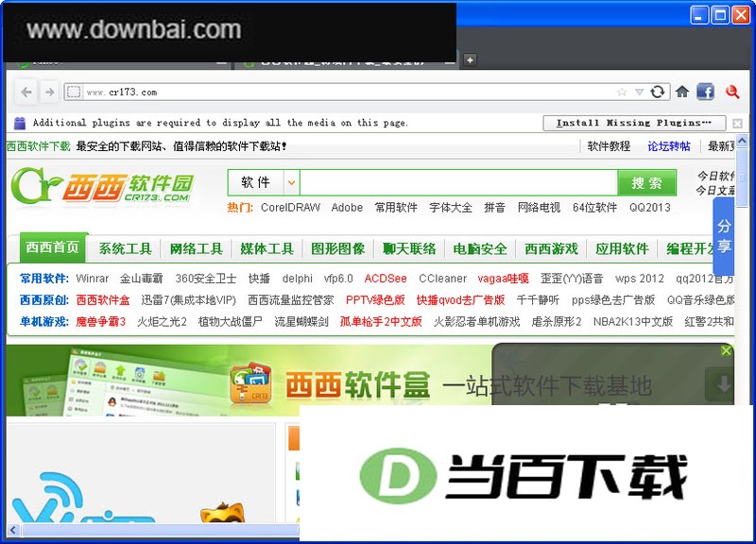Click the page identity icon in address bar
The width and height of the screenshot is (756, 544).
[x=74, y=92]
